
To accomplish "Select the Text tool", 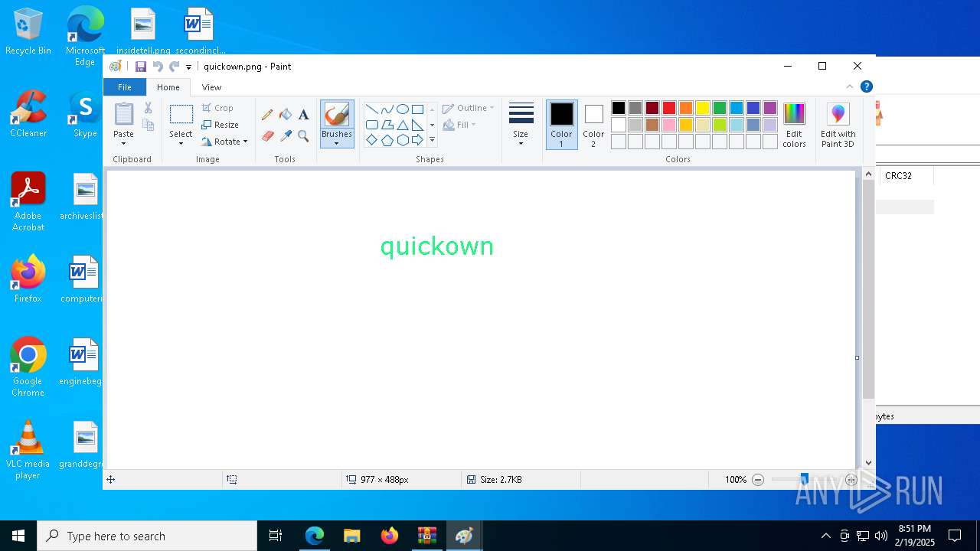I will tap(303, 115).
